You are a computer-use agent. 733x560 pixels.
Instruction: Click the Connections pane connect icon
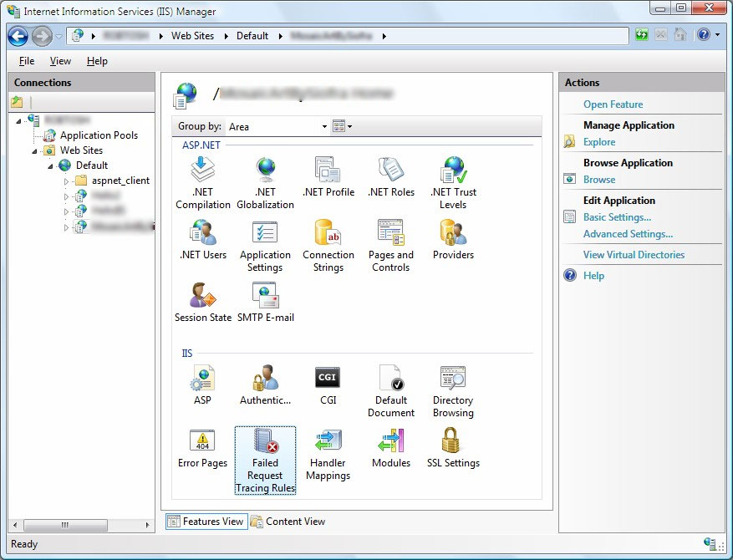click(x=17, y=101)
